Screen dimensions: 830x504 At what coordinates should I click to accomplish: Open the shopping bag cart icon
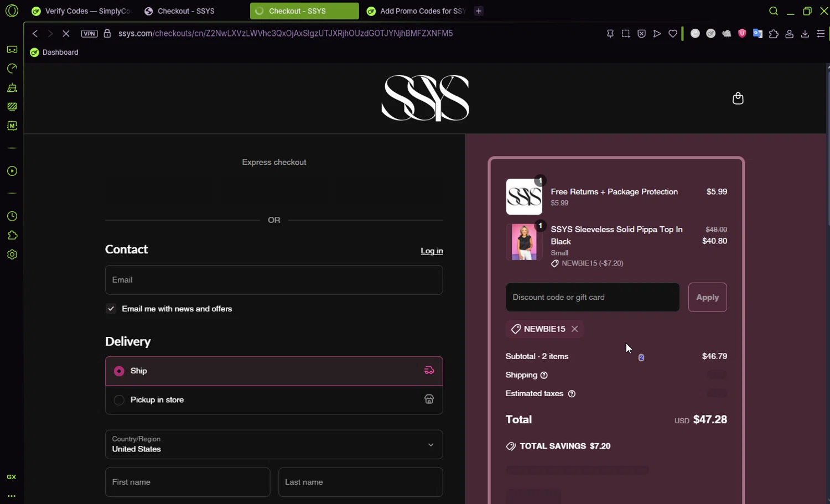coord(738,98)
